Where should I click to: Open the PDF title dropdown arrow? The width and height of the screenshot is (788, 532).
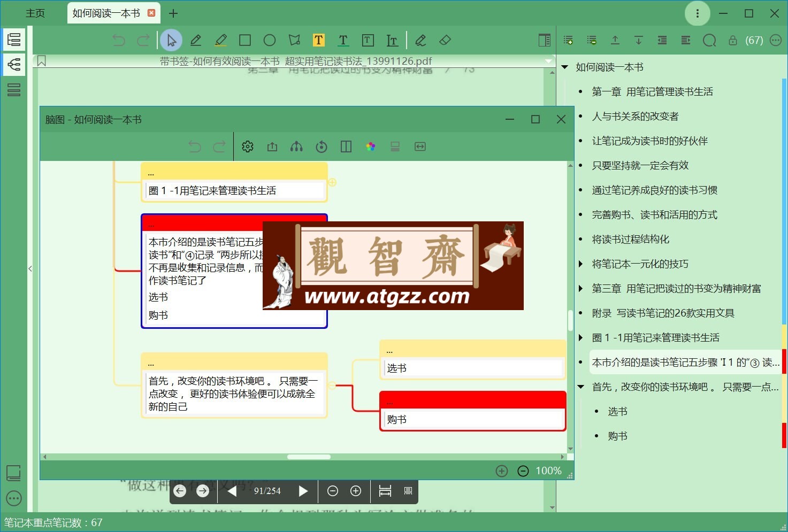pyautogui.click(x=548, y=61)
